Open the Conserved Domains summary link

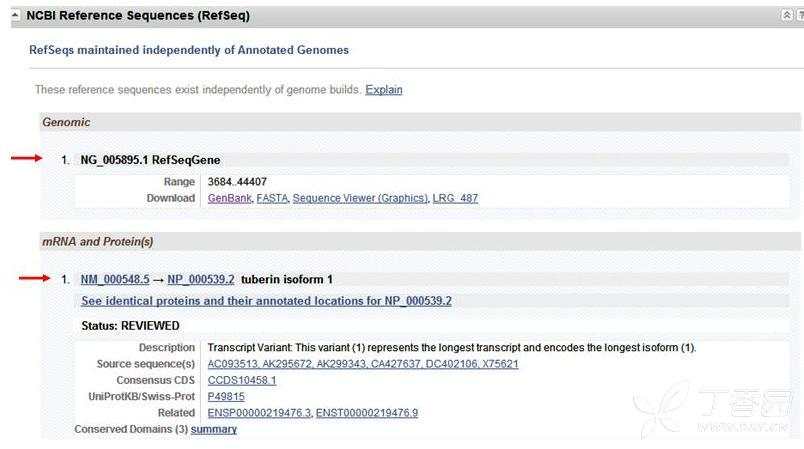point(214,430)
